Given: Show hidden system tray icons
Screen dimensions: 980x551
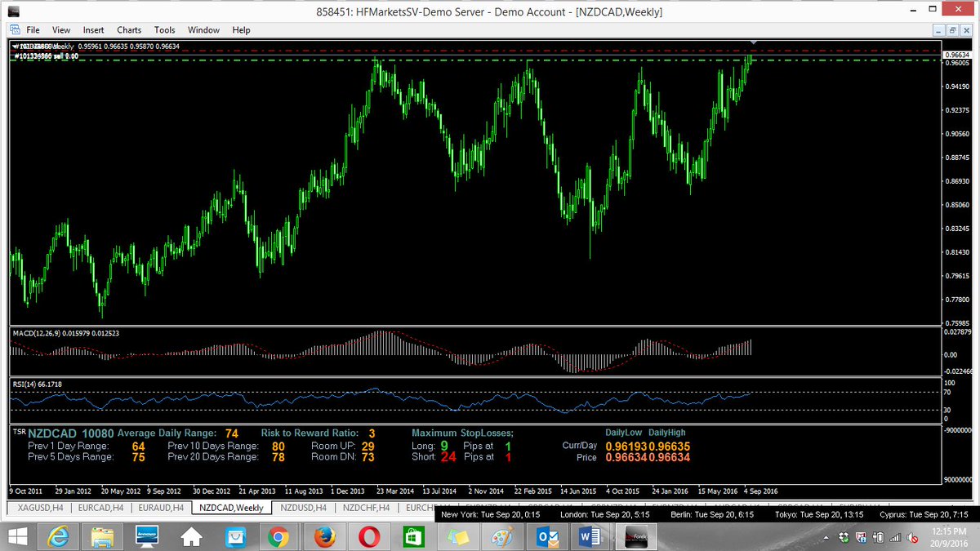Looking at the screenshot, I should click(828, 537).
